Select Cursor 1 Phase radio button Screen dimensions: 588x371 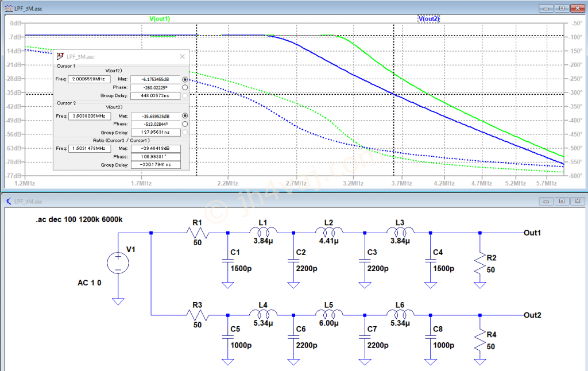(185, 87)
